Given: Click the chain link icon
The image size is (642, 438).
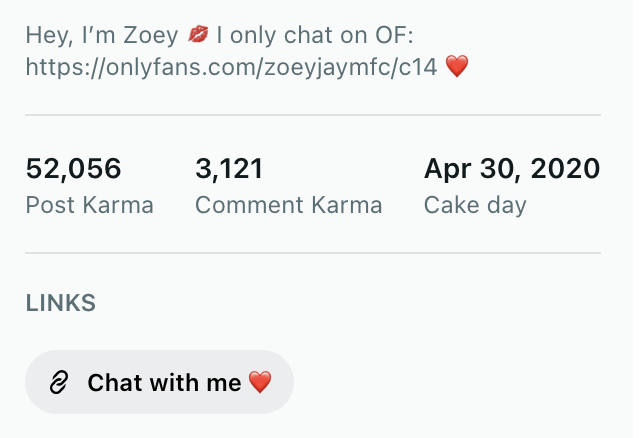Looking at the screenshot, I should point(59,382).
